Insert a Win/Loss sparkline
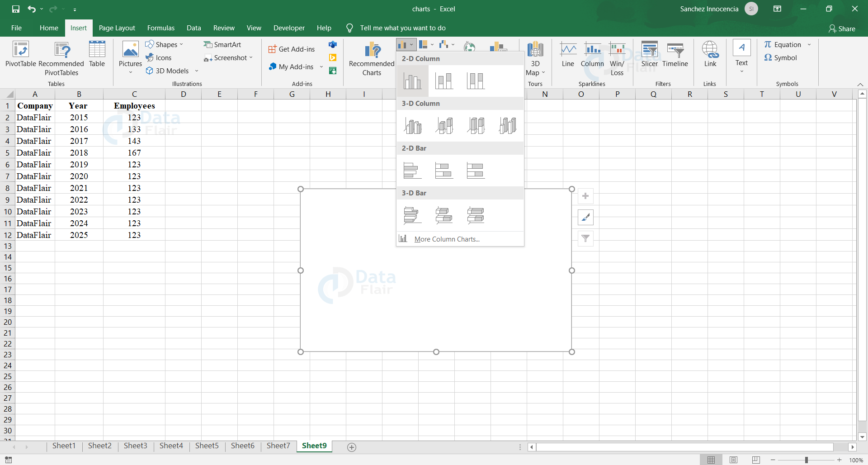 [x=617, y=59]
